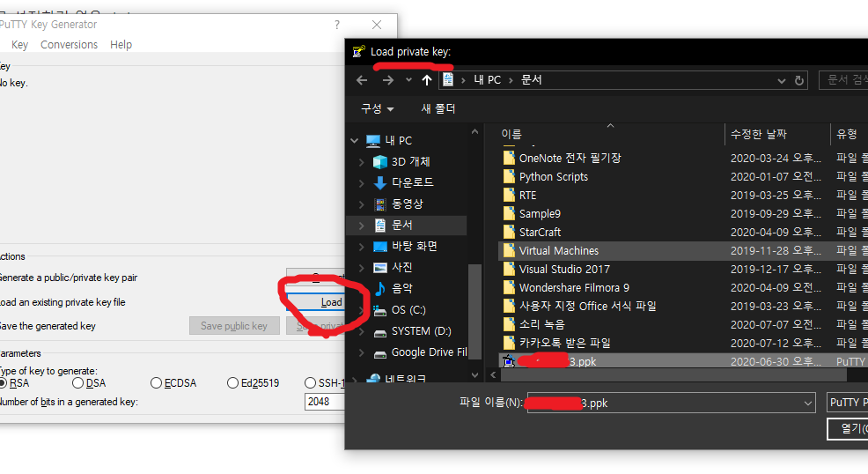Click 내 PC in the address path
Screen dimensions: 868x474
[x=487, y=80]
